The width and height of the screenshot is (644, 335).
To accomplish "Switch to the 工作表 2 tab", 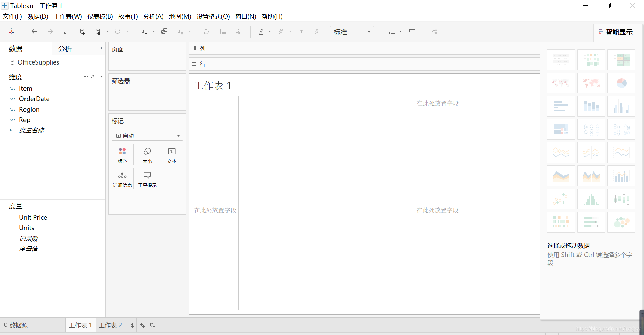I will (x=110, y=325).
